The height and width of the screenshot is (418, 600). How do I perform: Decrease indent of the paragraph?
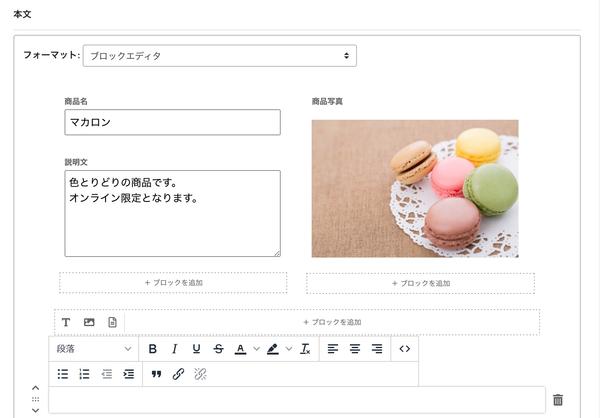pyautogui.click(x=107, y=374)
